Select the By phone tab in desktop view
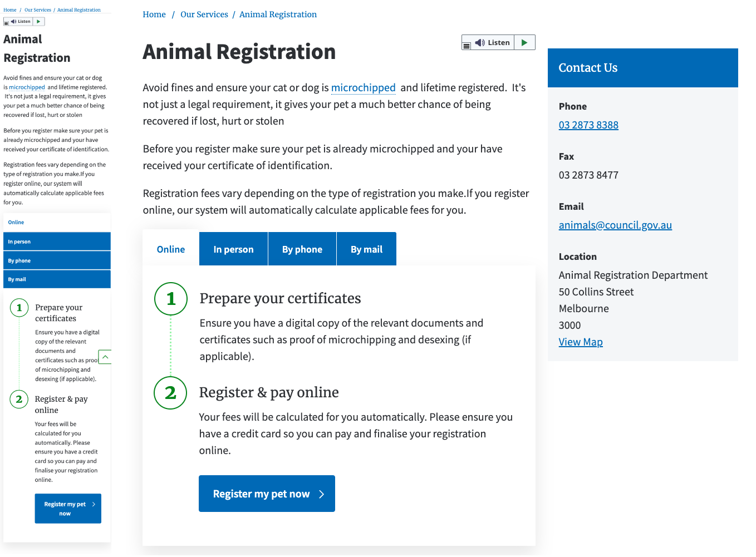This screenshot has height=557, width=756. tap(302, 249)
